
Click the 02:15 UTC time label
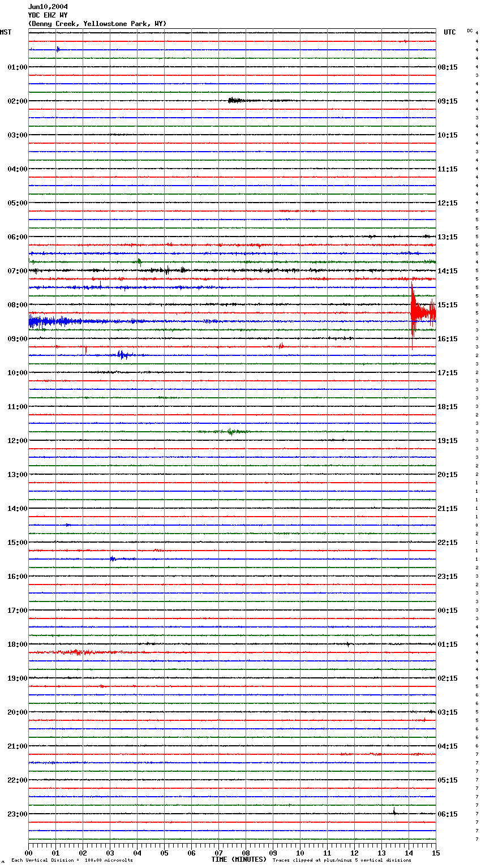pos(448,678)
